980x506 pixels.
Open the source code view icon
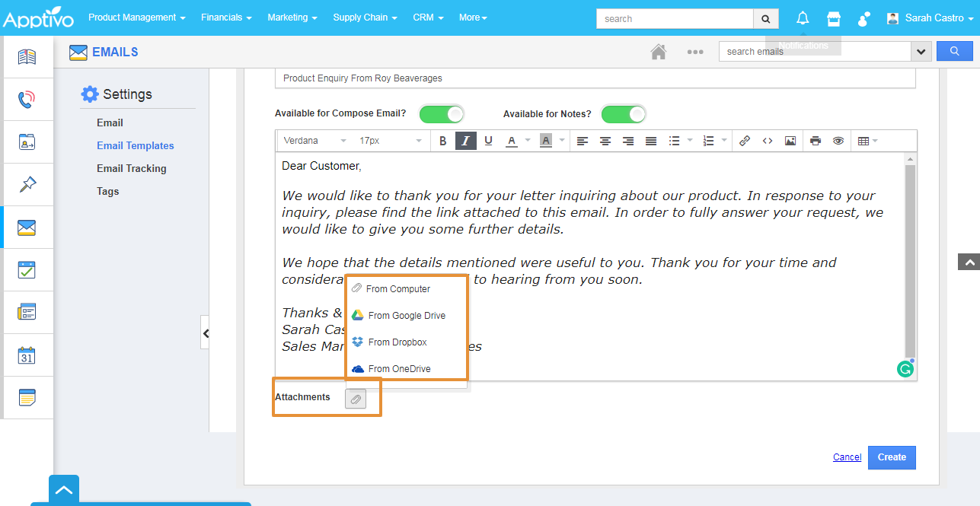pos(768,141)
